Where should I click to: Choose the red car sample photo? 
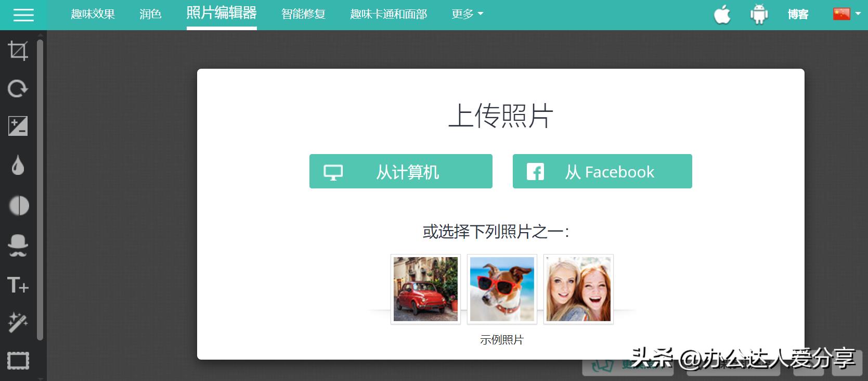pos(425,289)
